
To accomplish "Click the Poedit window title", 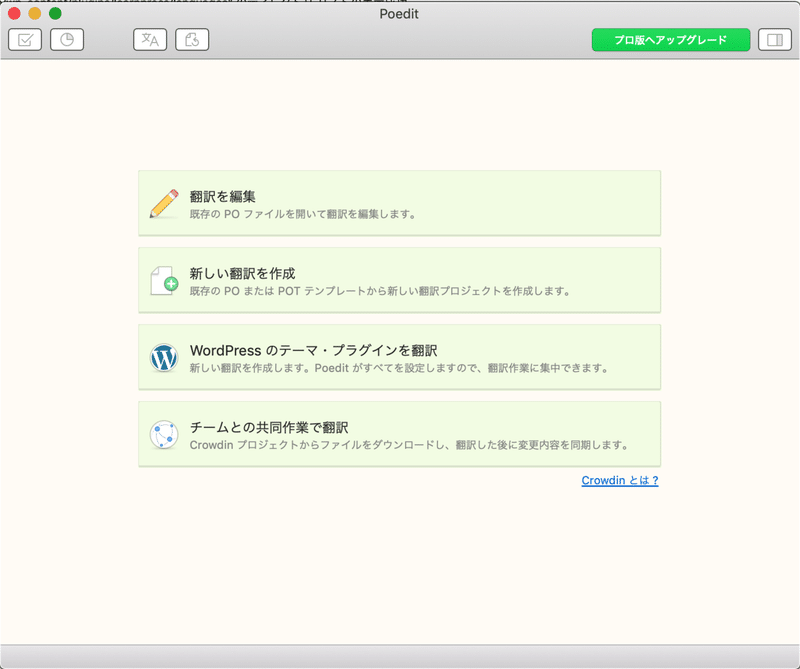I will [399, 14].
